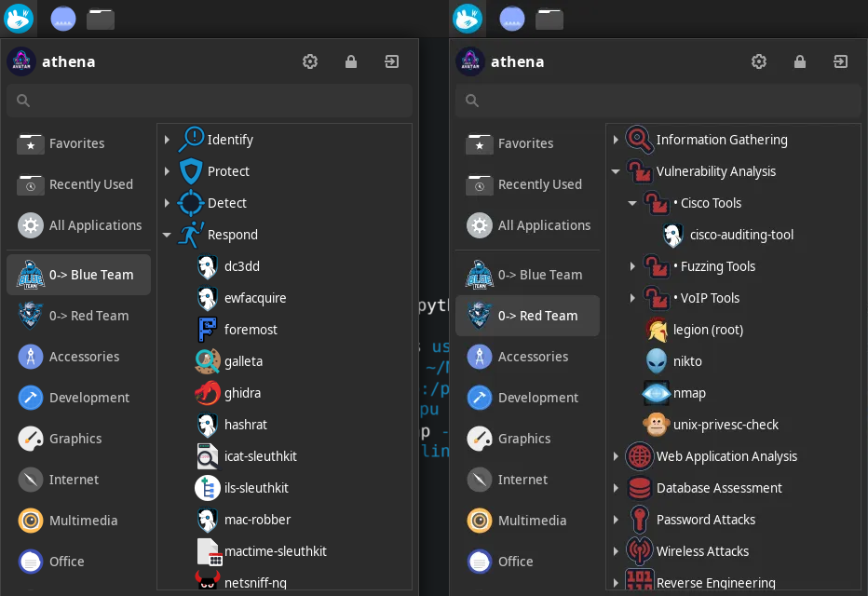Viewport: 868px width, 596px height.
Task: Select the Password Attacks category
Action: (x=705, y=520)
